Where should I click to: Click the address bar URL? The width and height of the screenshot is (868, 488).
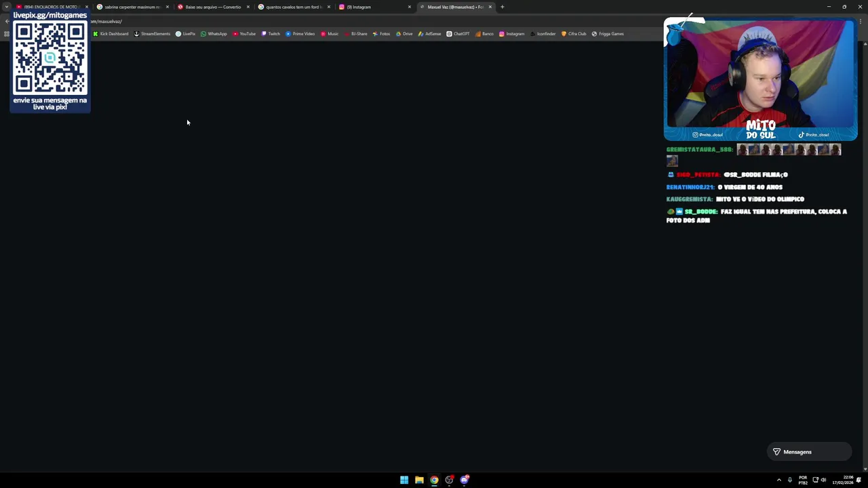click(106, 21)
